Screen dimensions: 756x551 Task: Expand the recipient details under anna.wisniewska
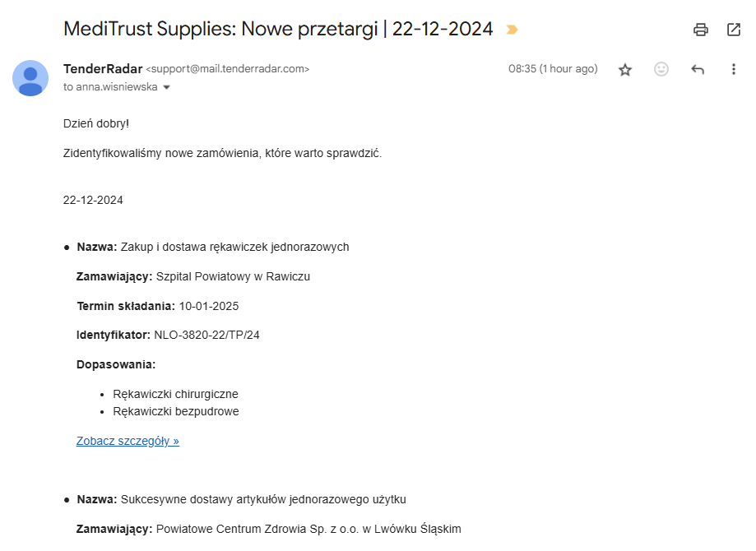coord(167,86)
